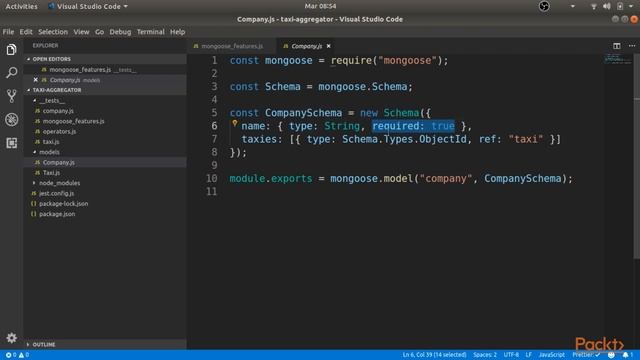Click the Ln 6, Col 39 cursor position

434,355
